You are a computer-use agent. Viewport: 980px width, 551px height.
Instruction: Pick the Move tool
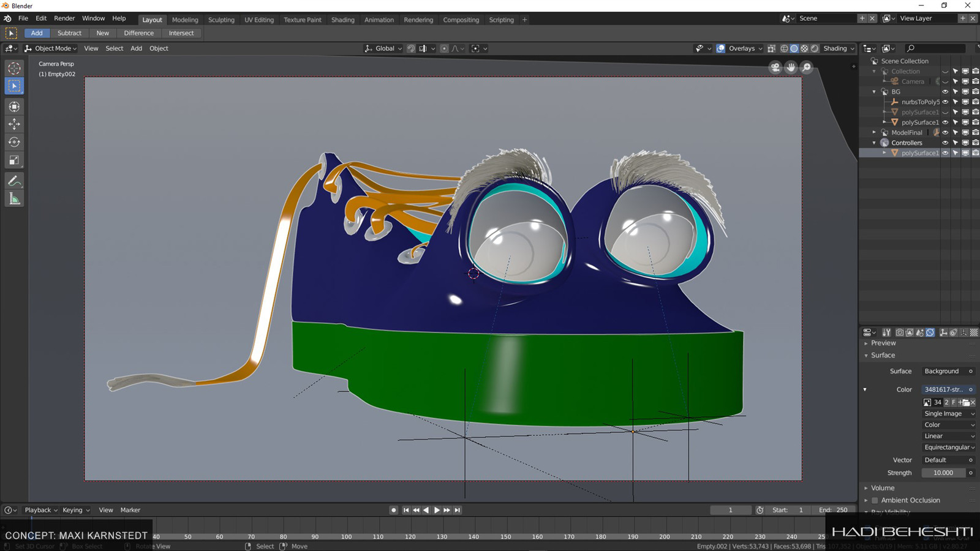click(14, 124)
